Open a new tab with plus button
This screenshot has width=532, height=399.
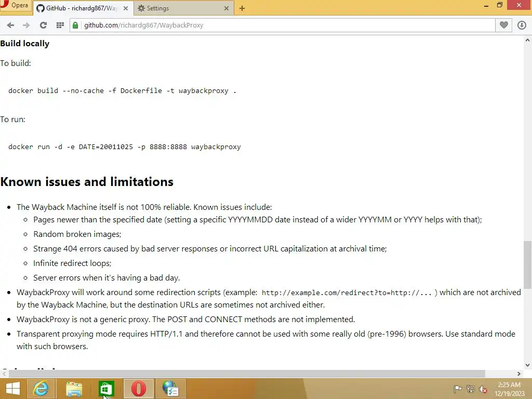tap(242, 8)
